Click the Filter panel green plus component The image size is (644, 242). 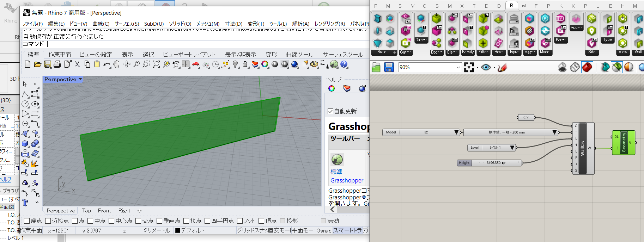point(483,43)
